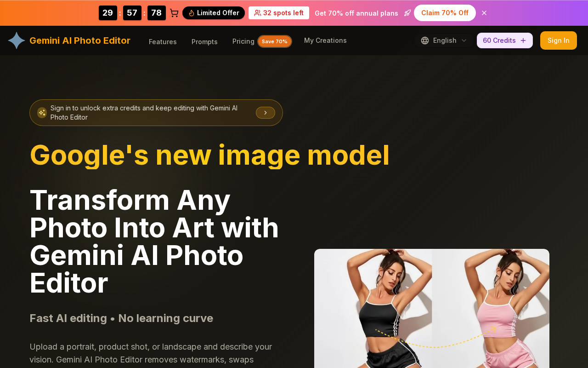Click the Sign In button

(x=559, y=40)
